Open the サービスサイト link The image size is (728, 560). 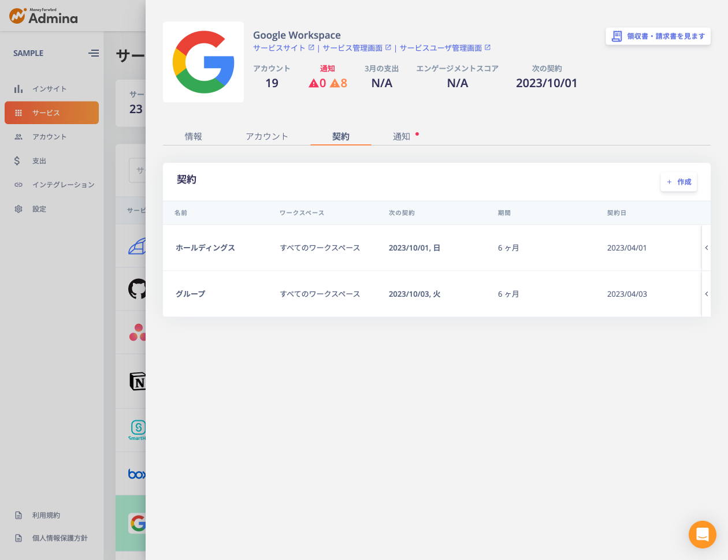[279, 48]
